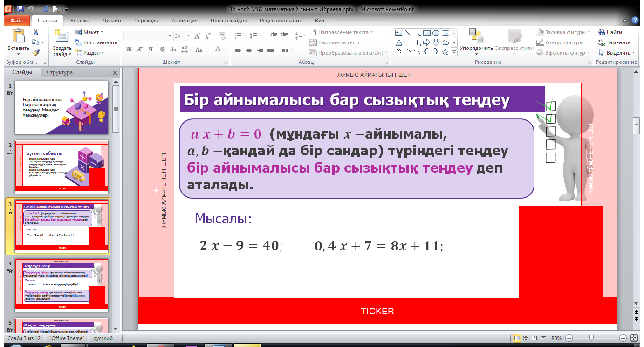Click the Paste clipboard icon
The height and width of the screenshot is (347, 644).
[x=19, y=36]
